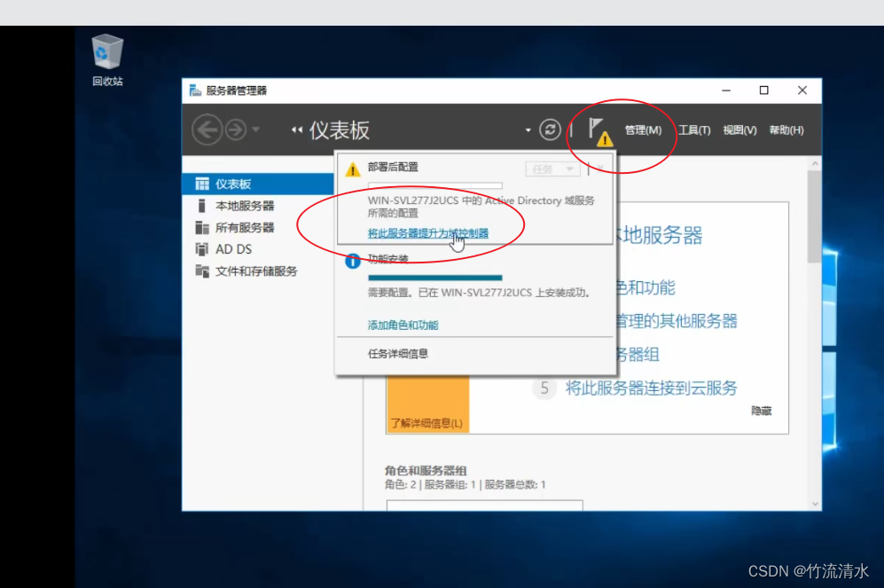Viewport: 884px width, 588px height.
Task: Click 了解详细信息(L) orange tile
Action: click(427, 404)
